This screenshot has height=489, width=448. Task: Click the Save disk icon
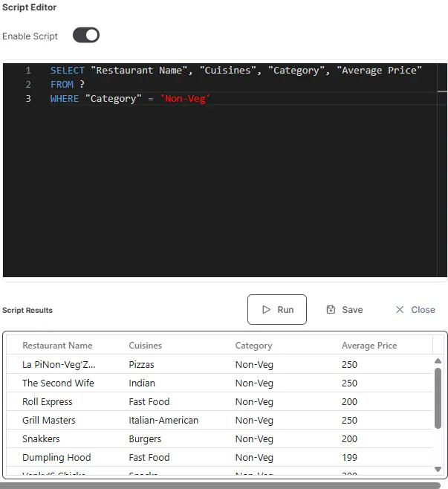(x=331, y=310)
